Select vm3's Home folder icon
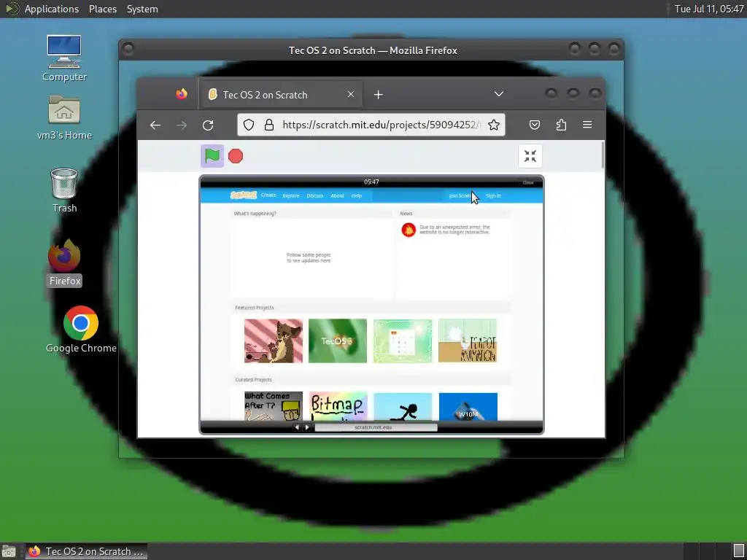Screen dimensions: 747x560 [64, 117]
